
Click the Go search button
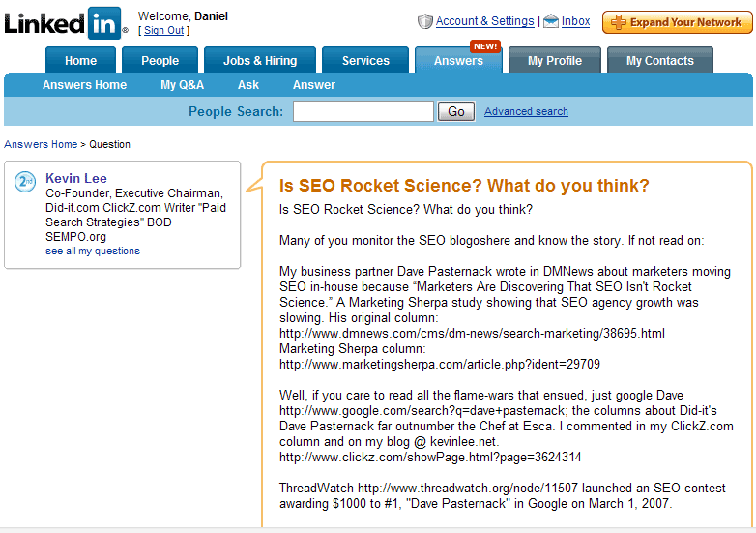click(x=456, y=111)
